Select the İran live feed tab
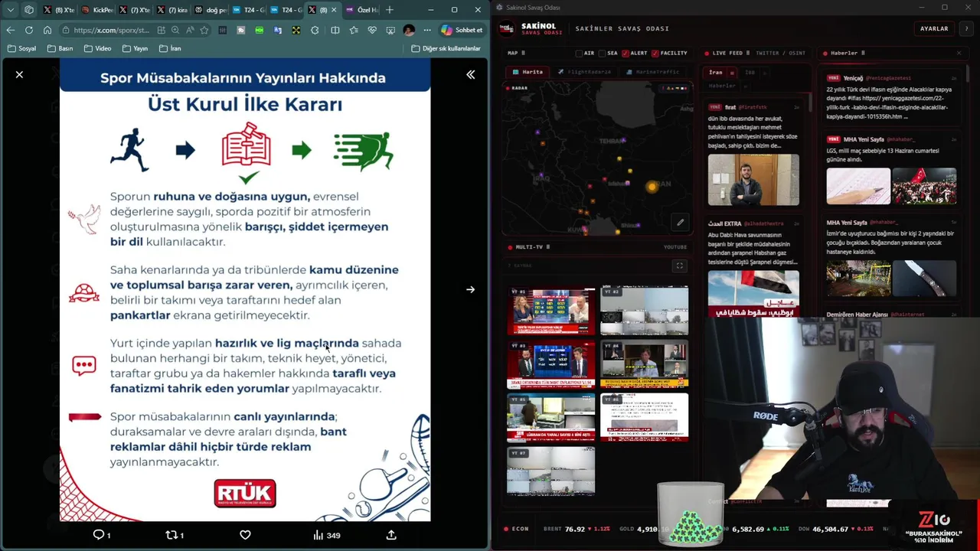Screen dimensions: 980x551 715,73
